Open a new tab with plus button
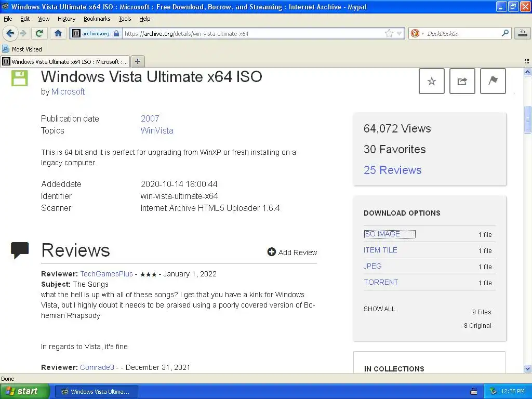Image resolution: width=532 pixels, height=399 pixels. [137, 61]
